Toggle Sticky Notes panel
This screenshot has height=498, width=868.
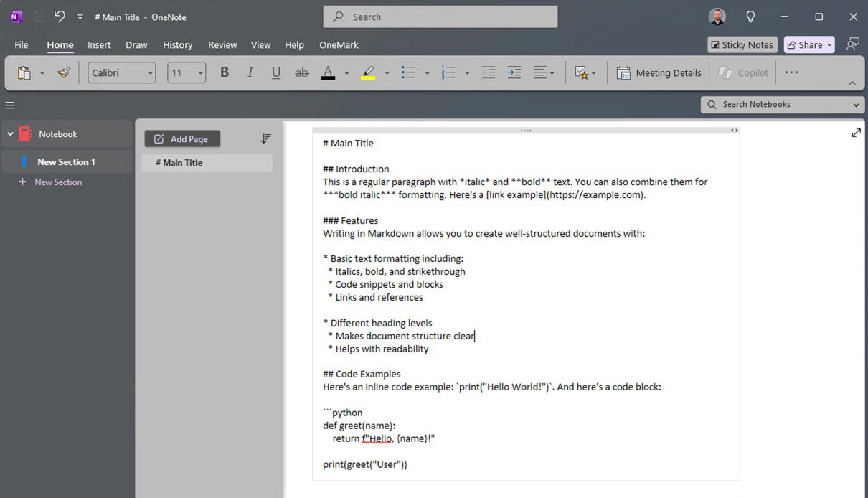[742, 44]
